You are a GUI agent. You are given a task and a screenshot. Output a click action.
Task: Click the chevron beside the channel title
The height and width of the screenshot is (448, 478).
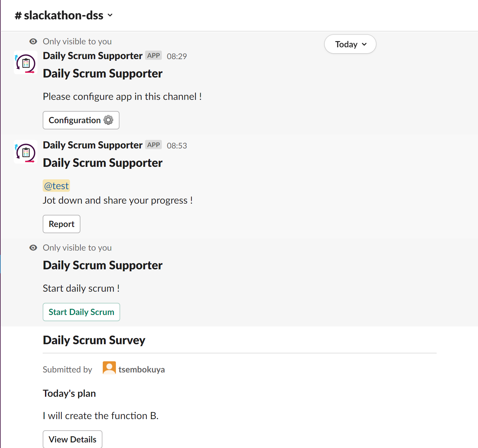[x=110, y=15]
